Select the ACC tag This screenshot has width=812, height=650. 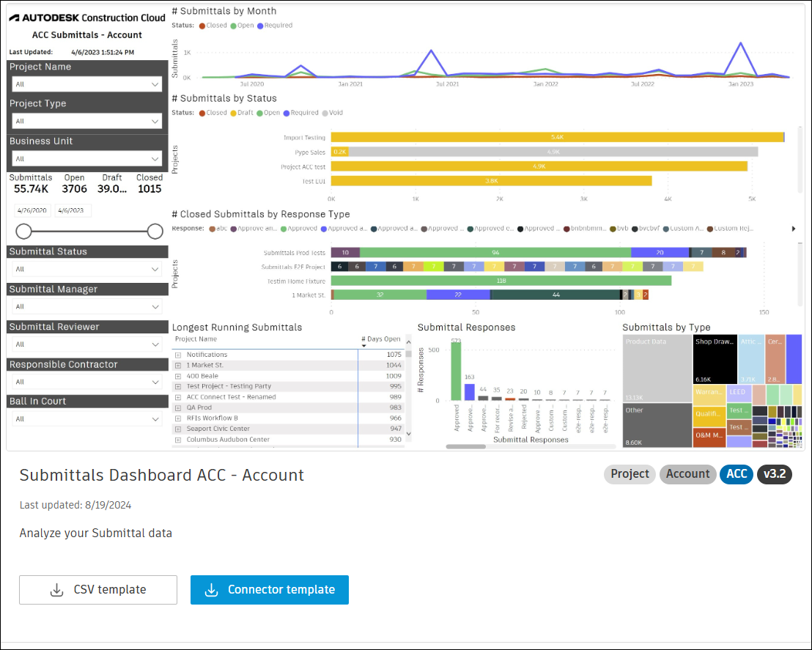[x=737, y=474]
